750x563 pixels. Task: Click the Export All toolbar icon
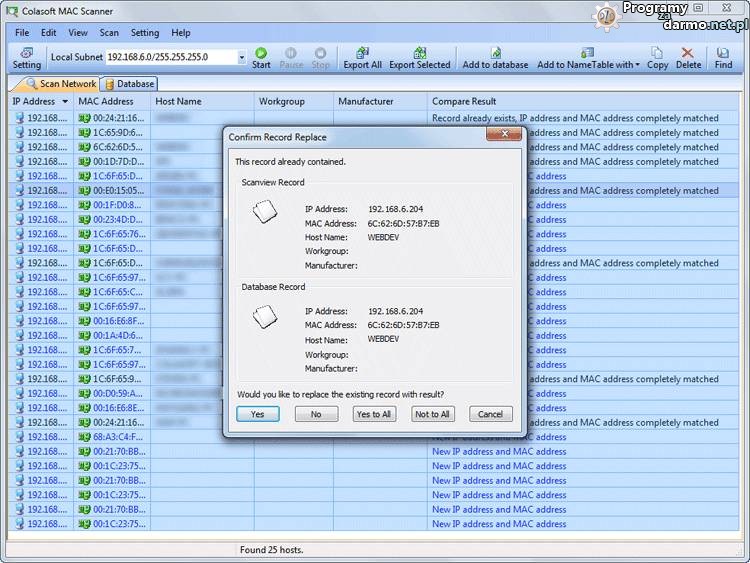point(362,58)
